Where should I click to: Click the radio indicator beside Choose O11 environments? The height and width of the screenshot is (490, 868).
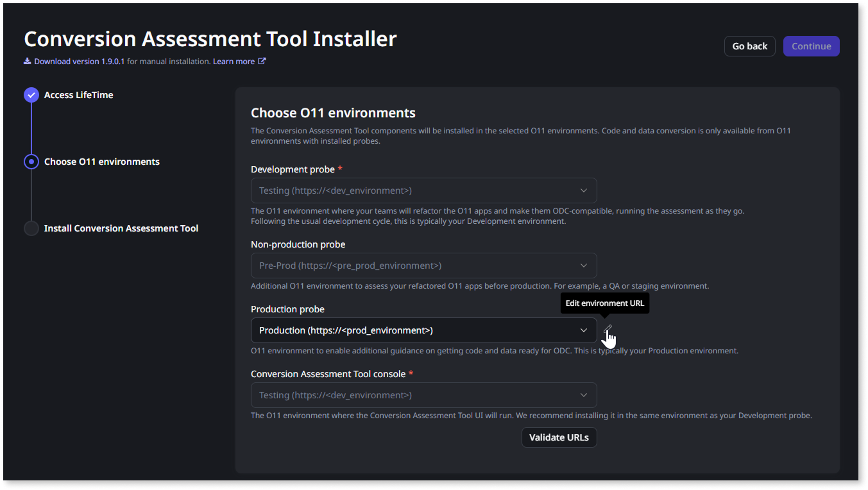click(31, 162)
